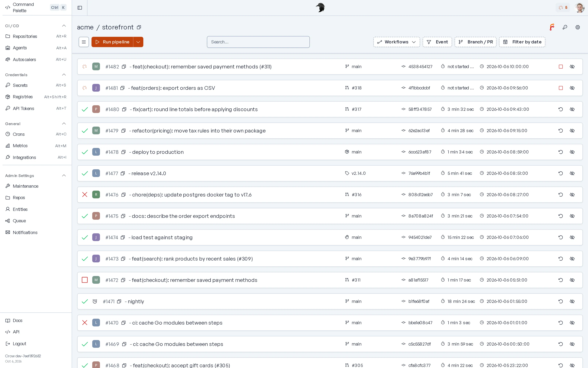Image resolution: width=588 pixels, height=368 pixels.
Task: Collapse the Credentials sidebar section
Action: point(64,75)
